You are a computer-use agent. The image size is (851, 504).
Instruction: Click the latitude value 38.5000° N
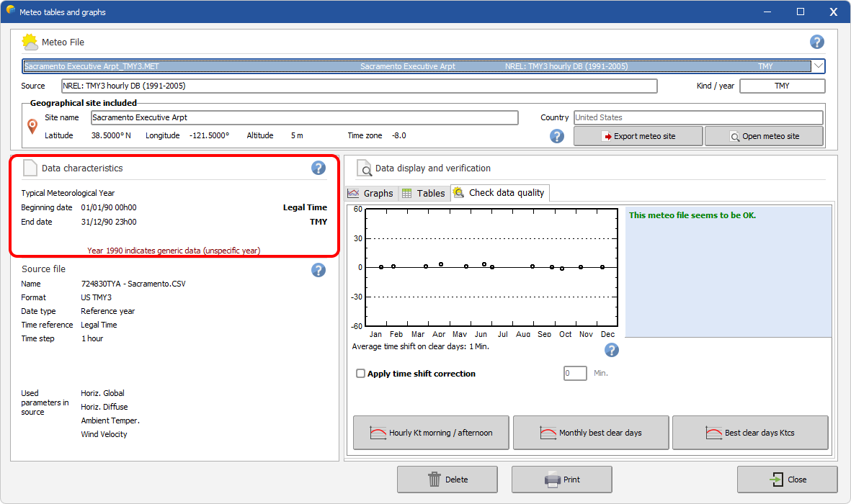pyautogui.click(x=111, y=135)
